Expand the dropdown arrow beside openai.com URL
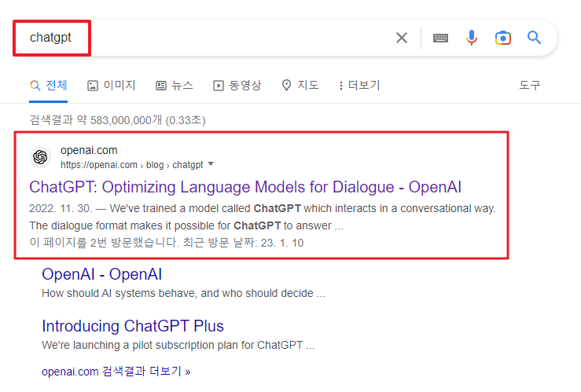The height and width of the screenshot is (392, 581). [211, 163]
